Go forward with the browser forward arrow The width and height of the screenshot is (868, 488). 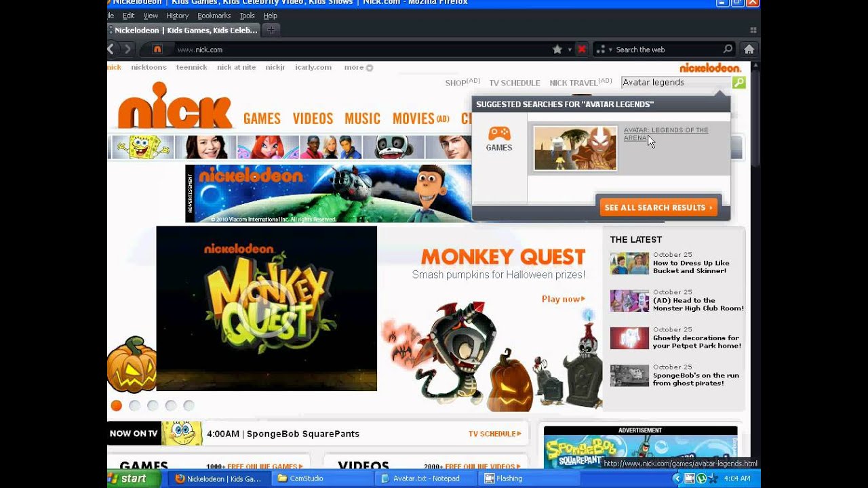coord(127,49)
